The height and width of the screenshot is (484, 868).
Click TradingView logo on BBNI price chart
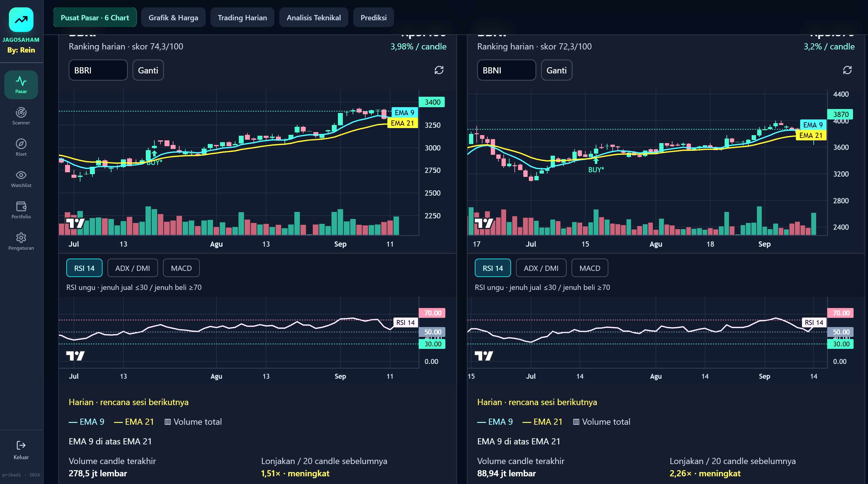(483, 223)
